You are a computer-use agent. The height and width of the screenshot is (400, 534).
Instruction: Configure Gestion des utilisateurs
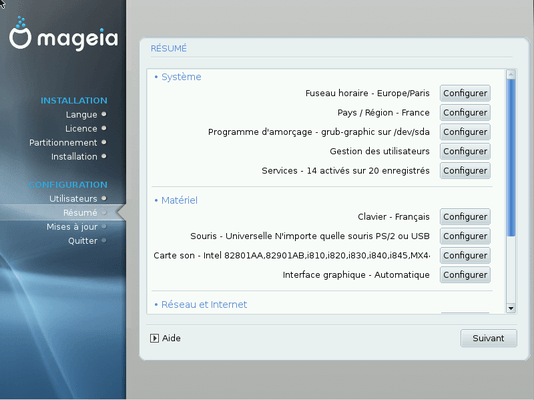coord(465,151)
